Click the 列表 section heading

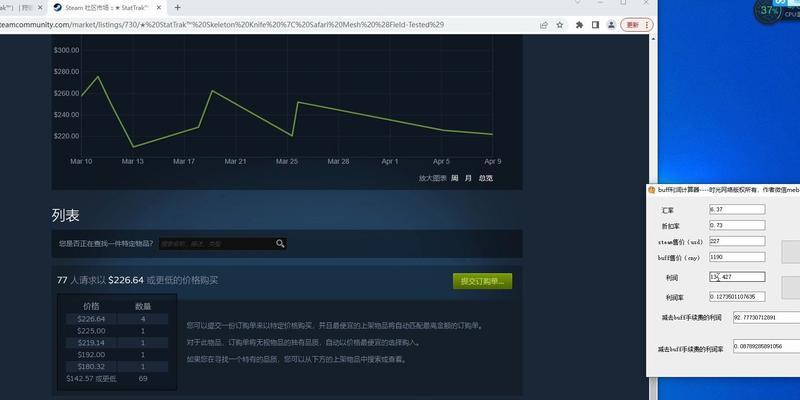(x=65, y=215)
